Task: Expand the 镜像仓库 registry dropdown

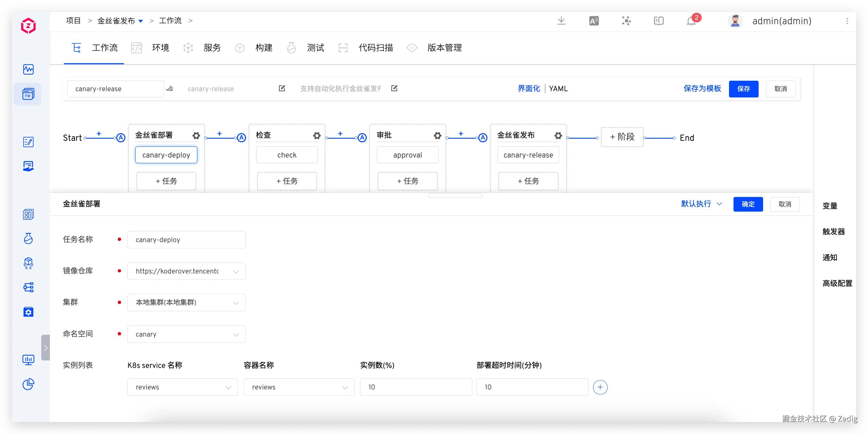Action: [x=186, y=271]
